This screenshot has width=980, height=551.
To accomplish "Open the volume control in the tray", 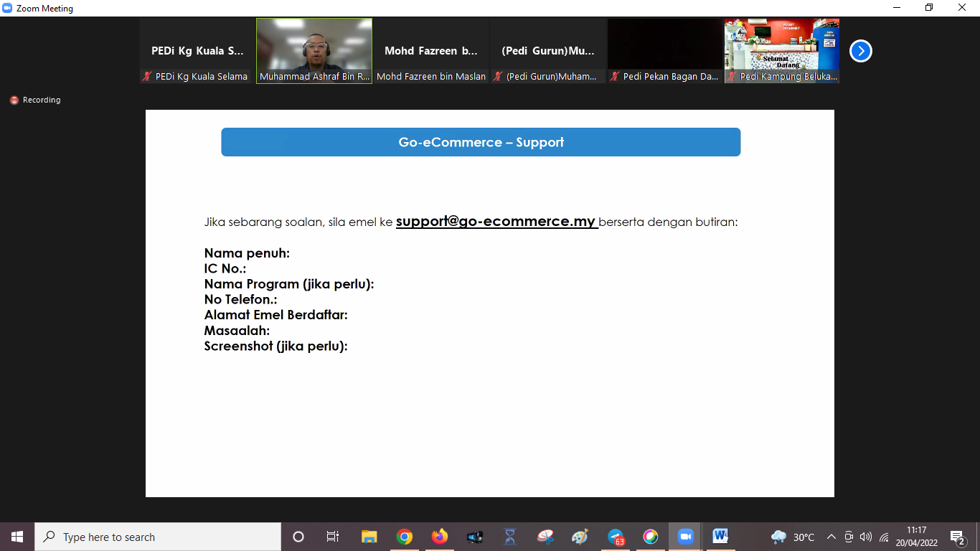I will (x=866, y=537).
